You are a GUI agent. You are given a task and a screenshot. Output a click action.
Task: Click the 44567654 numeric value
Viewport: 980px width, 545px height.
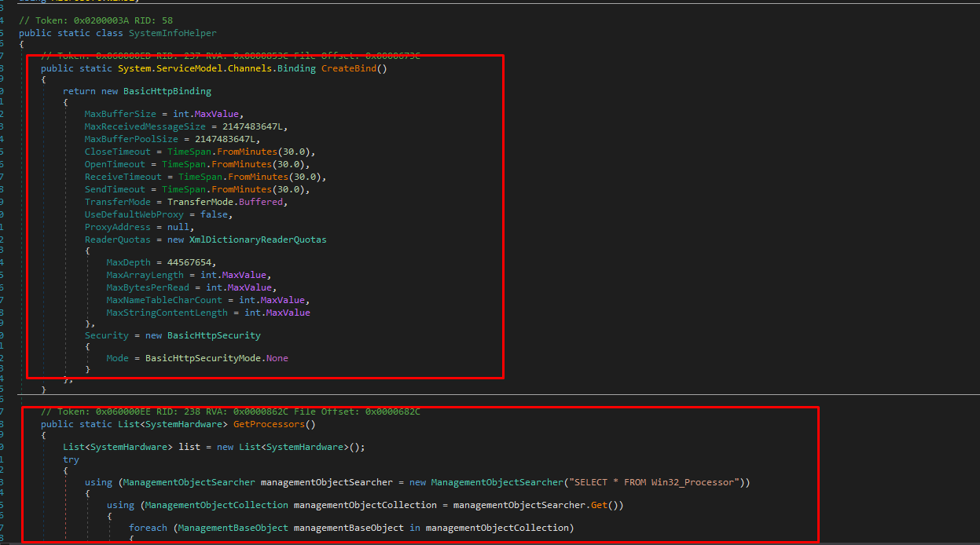[x=189, y=262]
